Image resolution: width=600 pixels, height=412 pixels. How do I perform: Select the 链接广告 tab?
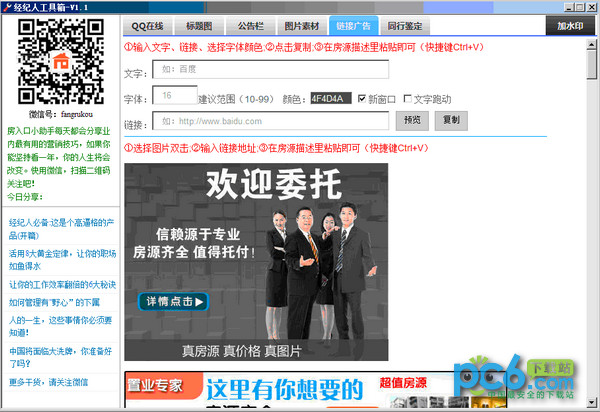(x=354, y=26)
